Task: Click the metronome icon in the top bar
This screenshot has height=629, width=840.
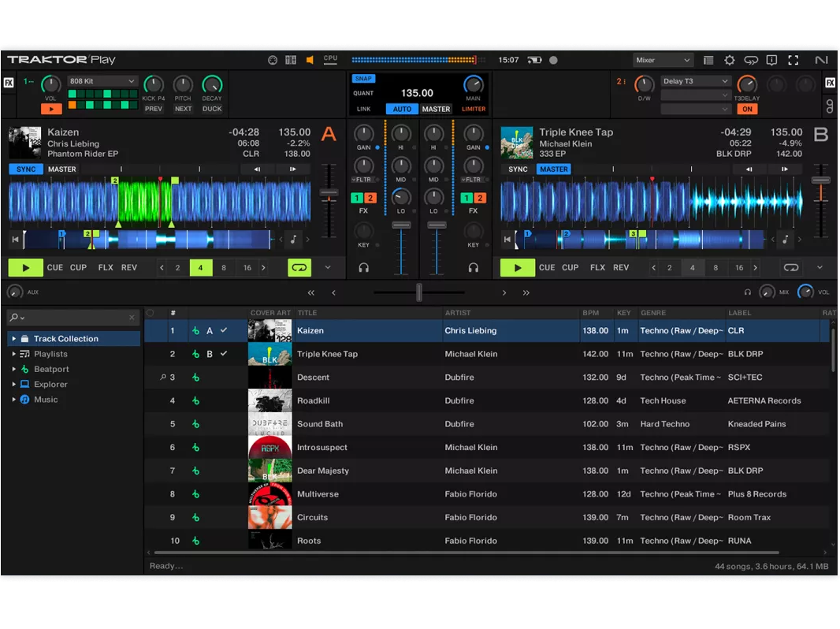Action: pos(271,60)
